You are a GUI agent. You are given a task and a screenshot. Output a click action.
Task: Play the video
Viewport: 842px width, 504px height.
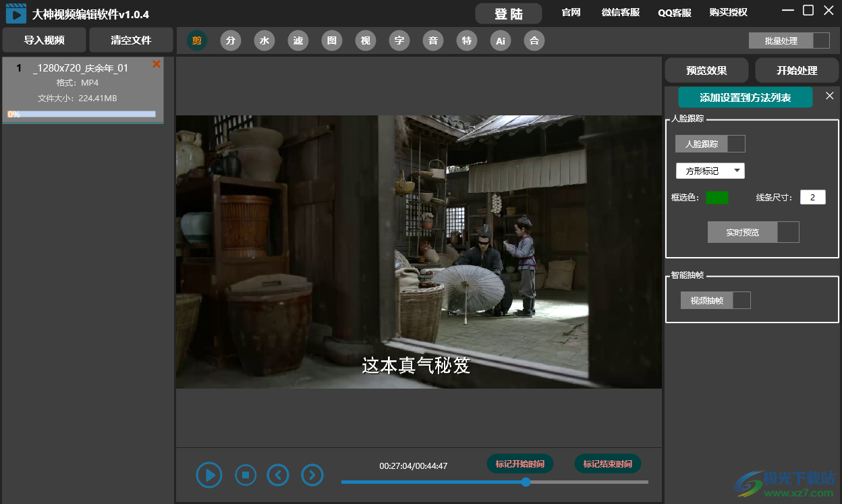pos(210,475)
